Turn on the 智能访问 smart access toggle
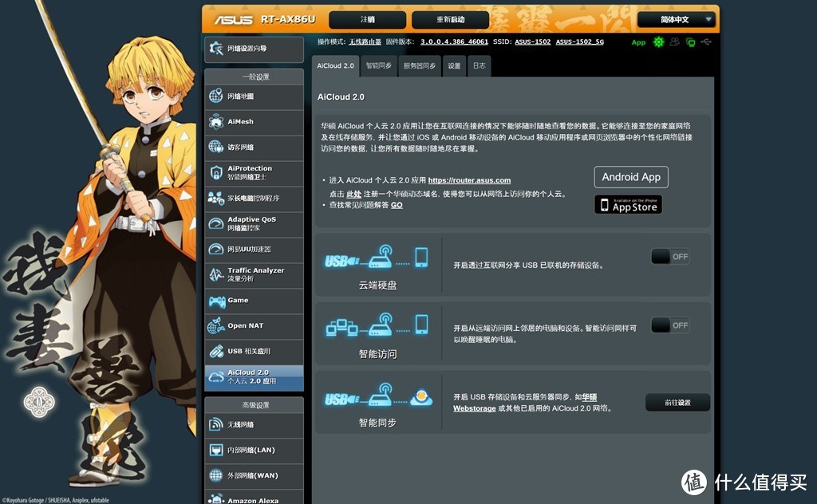 670,325
